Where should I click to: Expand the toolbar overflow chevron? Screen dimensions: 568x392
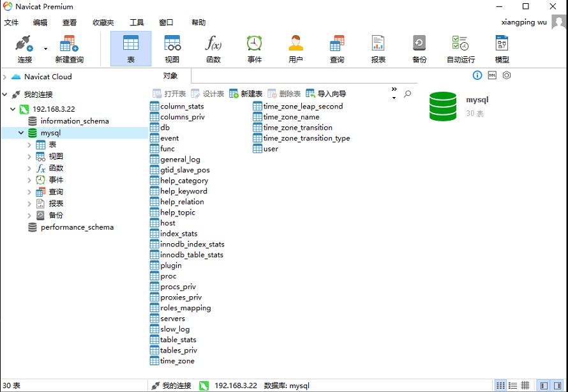coord(394,89)
